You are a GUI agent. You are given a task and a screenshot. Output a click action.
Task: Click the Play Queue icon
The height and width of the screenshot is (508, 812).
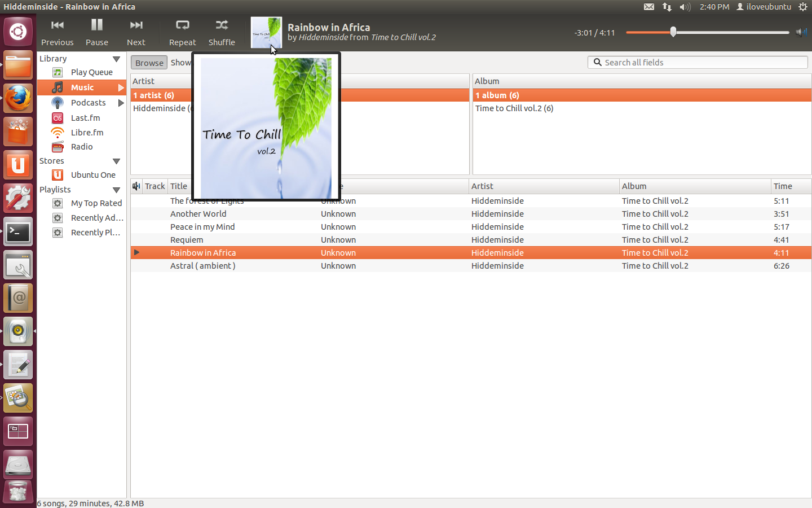(58, 72)
